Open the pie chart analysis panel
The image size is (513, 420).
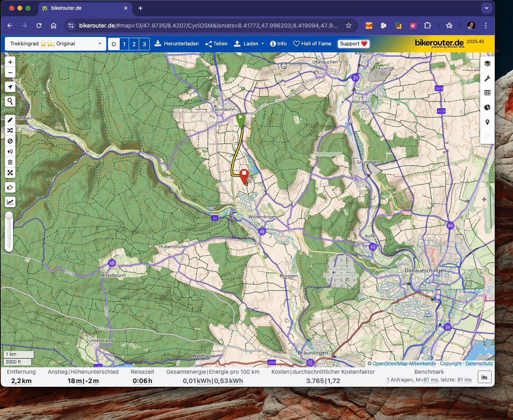coord(487,107)
